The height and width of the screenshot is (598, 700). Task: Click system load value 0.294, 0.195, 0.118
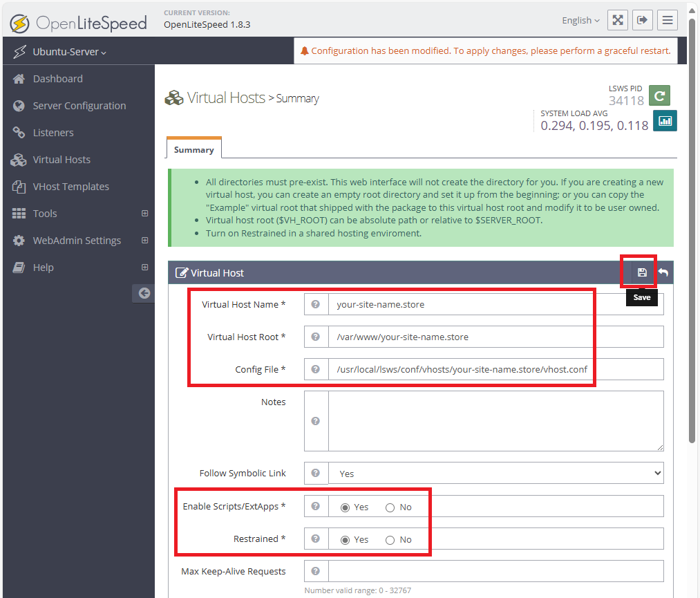[594, 126]
